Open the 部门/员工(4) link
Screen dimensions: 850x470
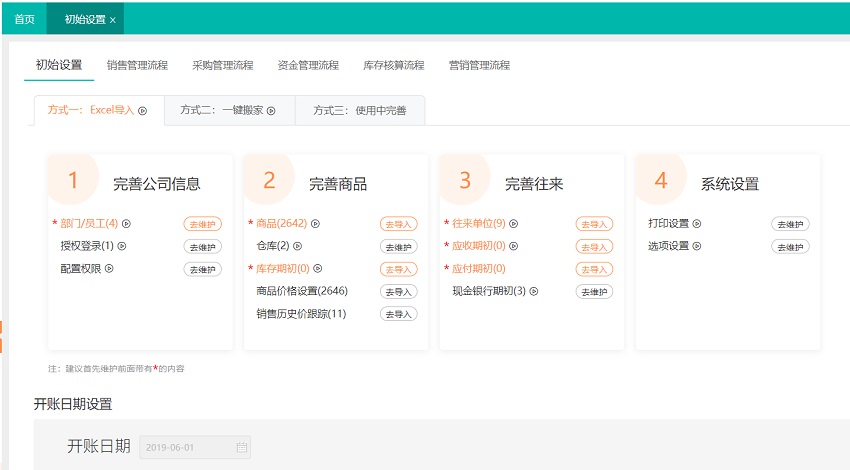coord(89,223)
